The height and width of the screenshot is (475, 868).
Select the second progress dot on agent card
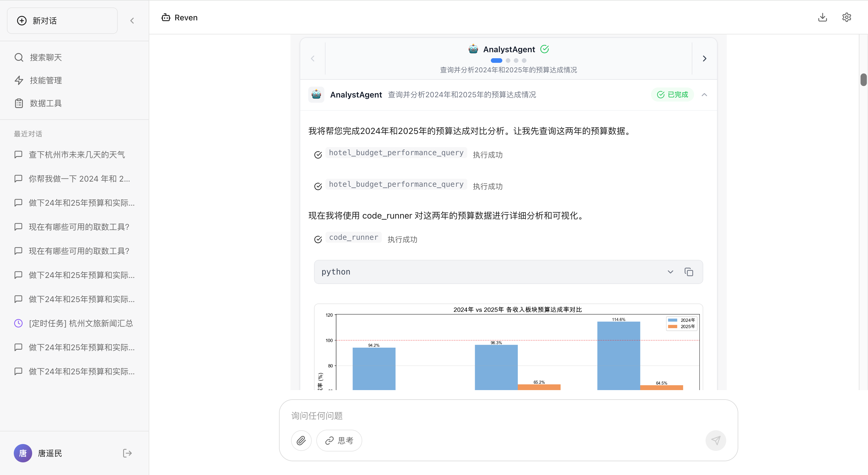point(508,60)
